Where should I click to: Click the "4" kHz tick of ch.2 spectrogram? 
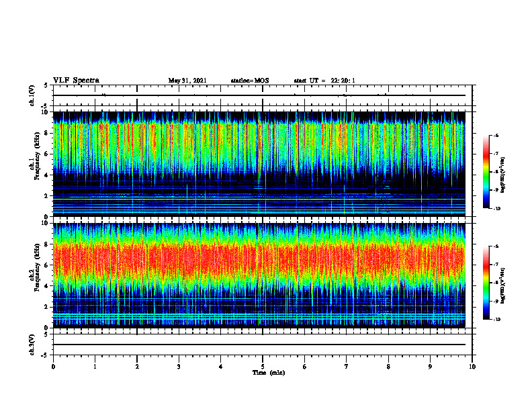[47, 286]
